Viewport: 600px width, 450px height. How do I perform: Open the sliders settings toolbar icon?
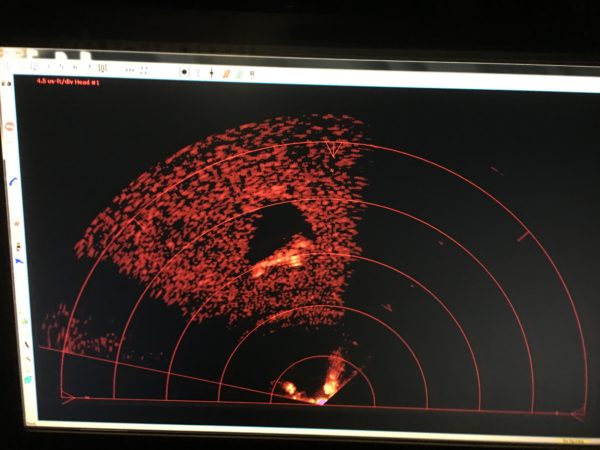(102, 68)
